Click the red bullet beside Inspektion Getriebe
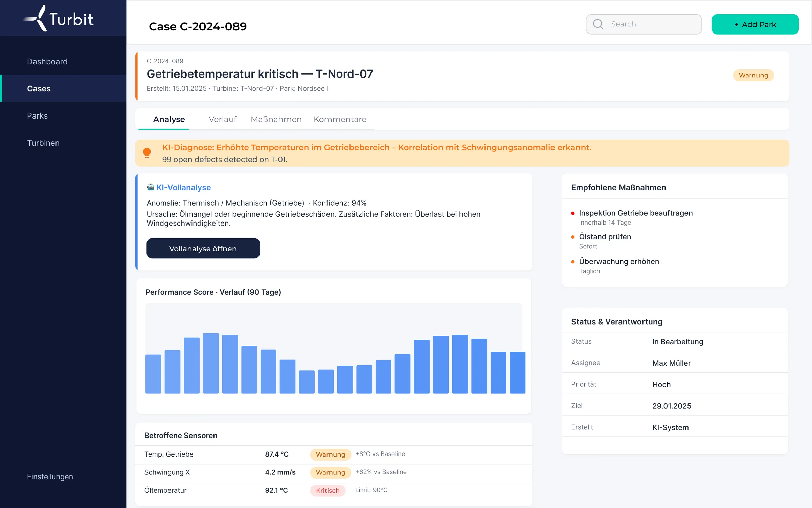This screenshot has height=508, width=812. click(x=573, y=213)
